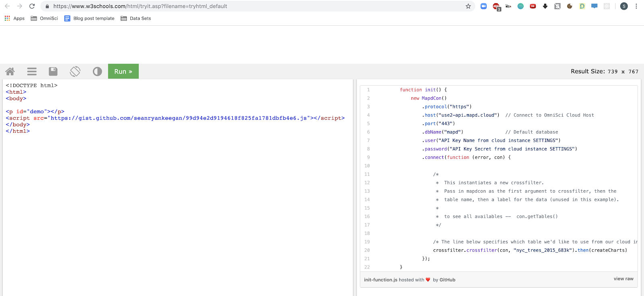Open the GitHub link in gist footer

click(x=447, y=280)
